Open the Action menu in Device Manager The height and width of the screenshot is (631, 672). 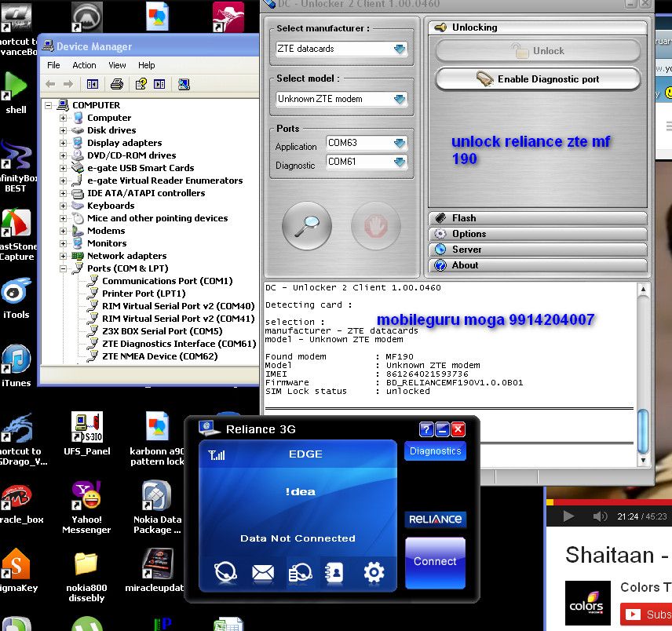coord(84,65)
